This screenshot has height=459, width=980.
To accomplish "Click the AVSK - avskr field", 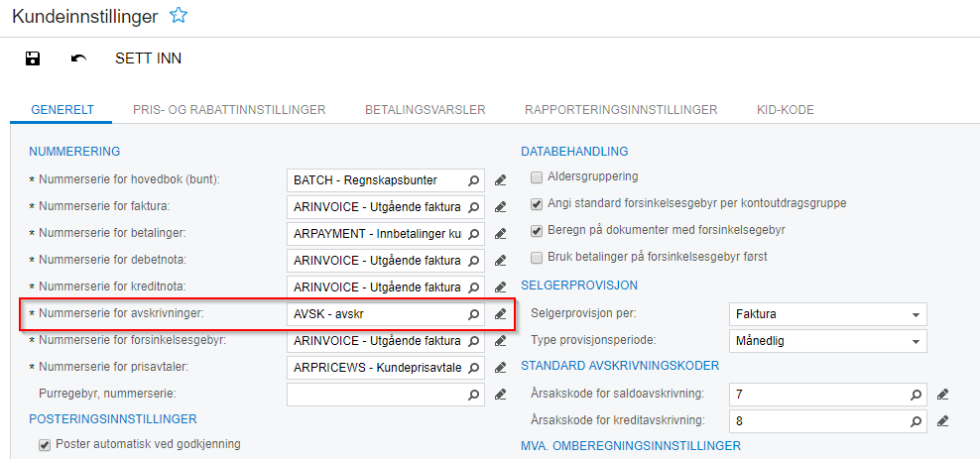I will (386, 314).
